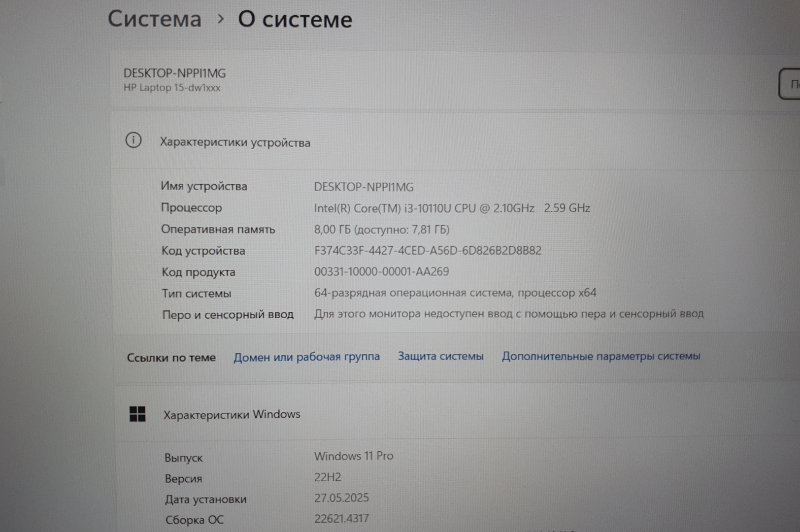Open Дополнительные параметры системы link

pyautogui.click(x=601, y=356)
